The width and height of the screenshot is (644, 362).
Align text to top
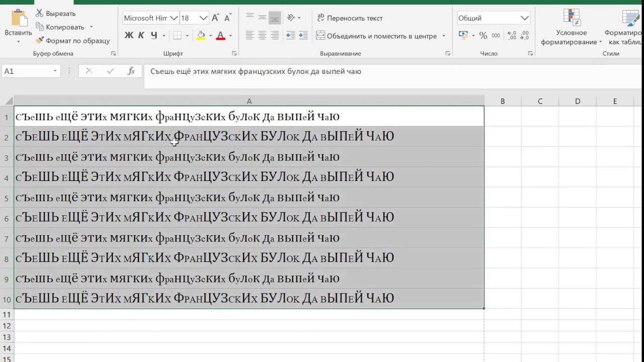[250, 18]
